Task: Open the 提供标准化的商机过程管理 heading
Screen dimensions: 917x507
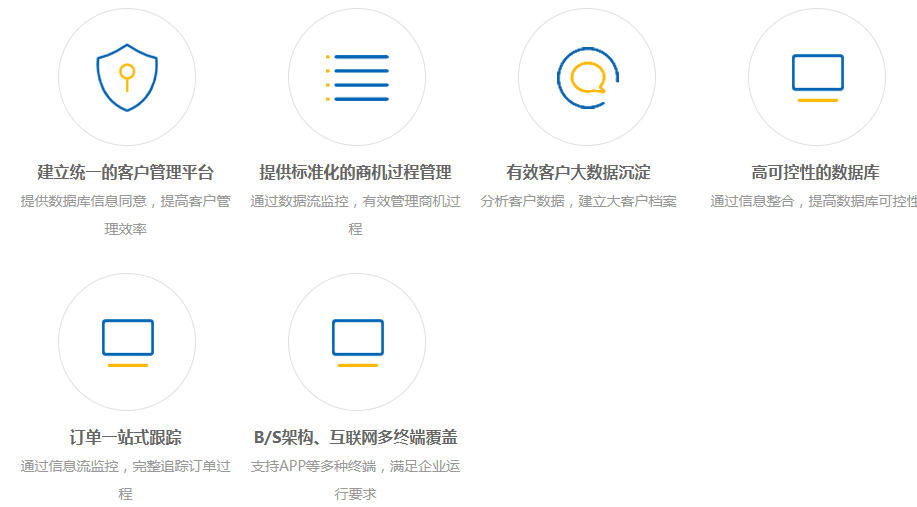Action: [x=356, y=172]
